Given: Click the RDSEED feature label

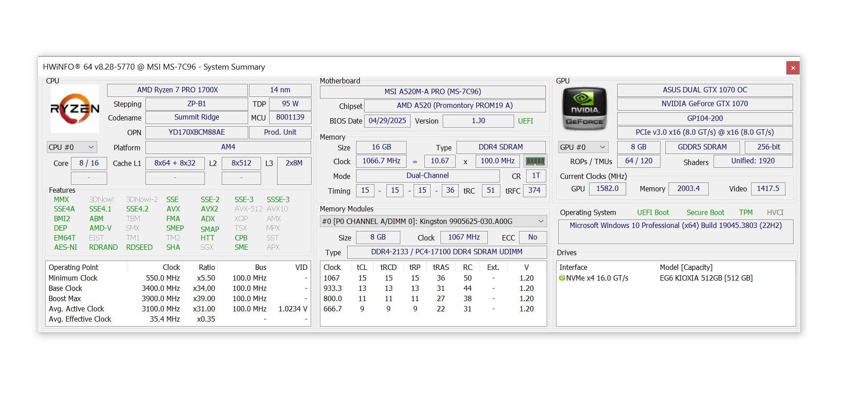Looking at the screenshot, I should point(139,247).
